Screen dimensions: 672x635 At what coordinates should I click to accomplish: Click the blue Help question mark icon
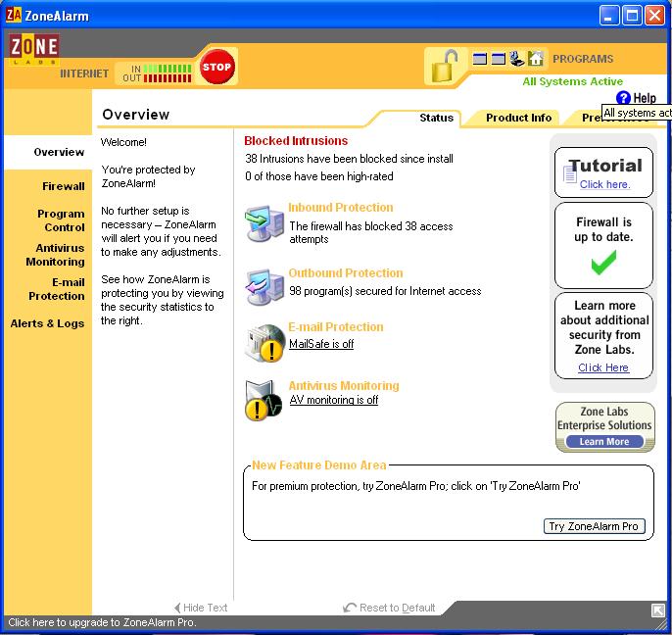click(x=623, y=98)
